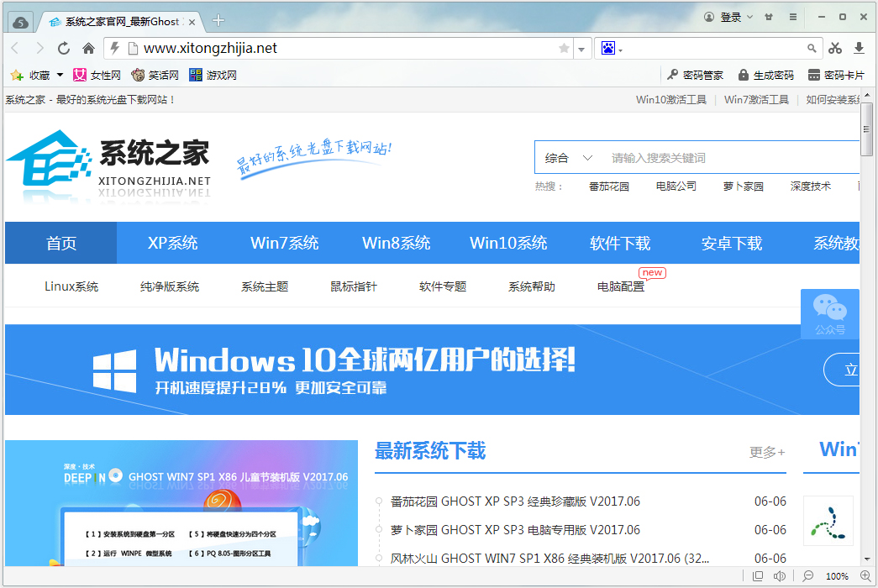Bookmark page with address bar star
The width and height of the screenshot is (878, 588).
point(564,49)
